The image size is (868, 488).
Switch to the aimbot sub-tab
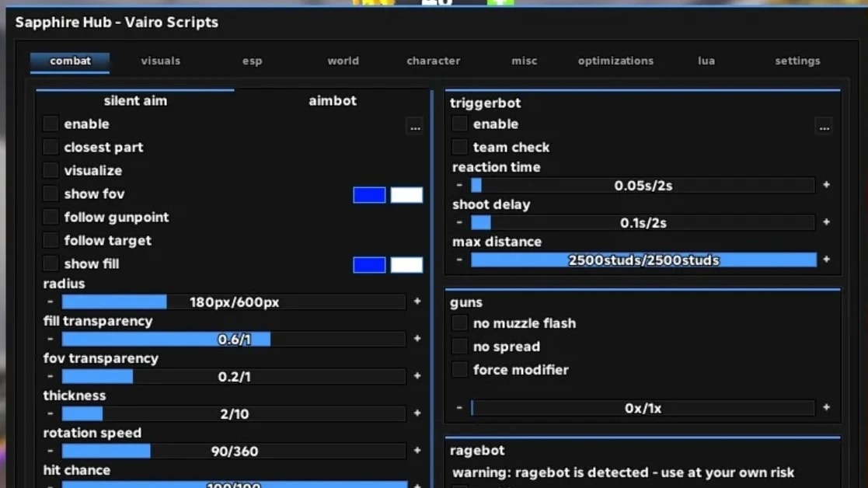coord(333,101)
